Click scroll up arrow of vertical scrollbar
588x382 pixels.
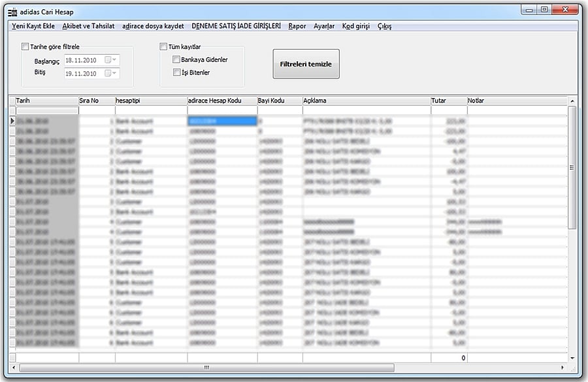(x=572, y=101)
